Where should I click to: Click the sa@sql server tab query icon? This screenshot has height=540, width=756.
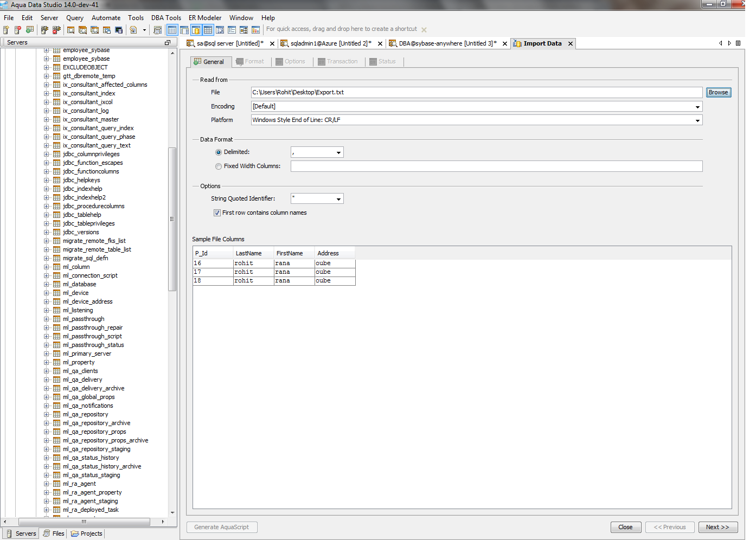point(190,43)
